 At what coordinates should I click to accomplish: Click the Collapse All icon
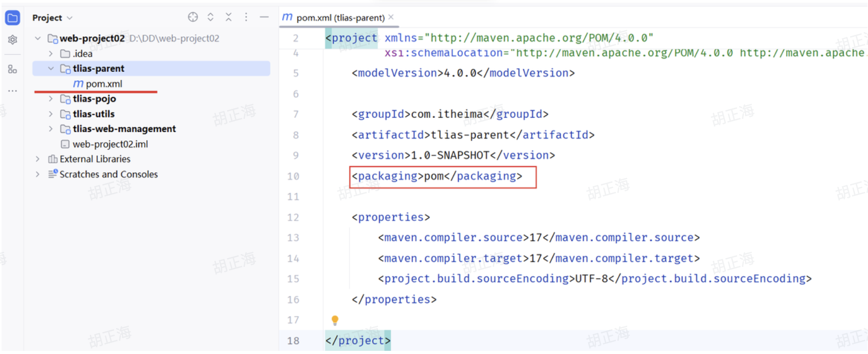click(229, 17)
